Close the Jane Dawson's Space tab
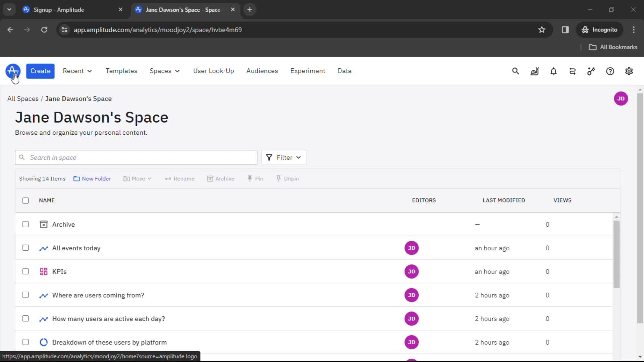Viewport: 644px width, 362px height. [233, 9]
